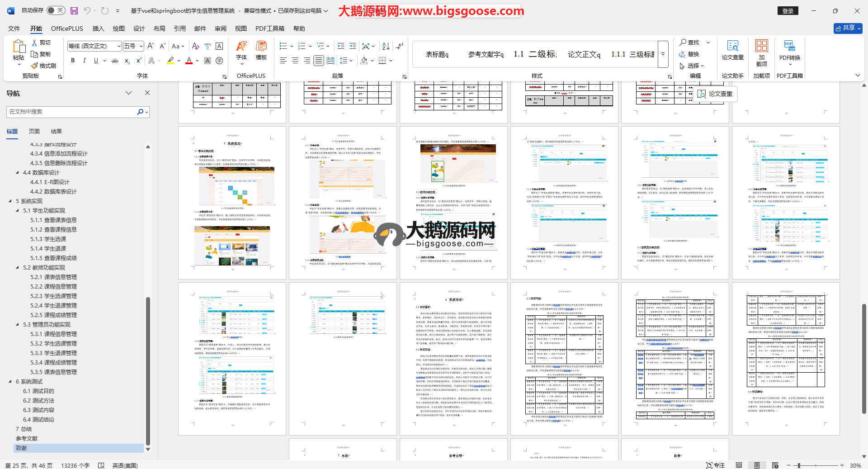
Task: Click the zoom slider in status bar
Action: (799, 465)
